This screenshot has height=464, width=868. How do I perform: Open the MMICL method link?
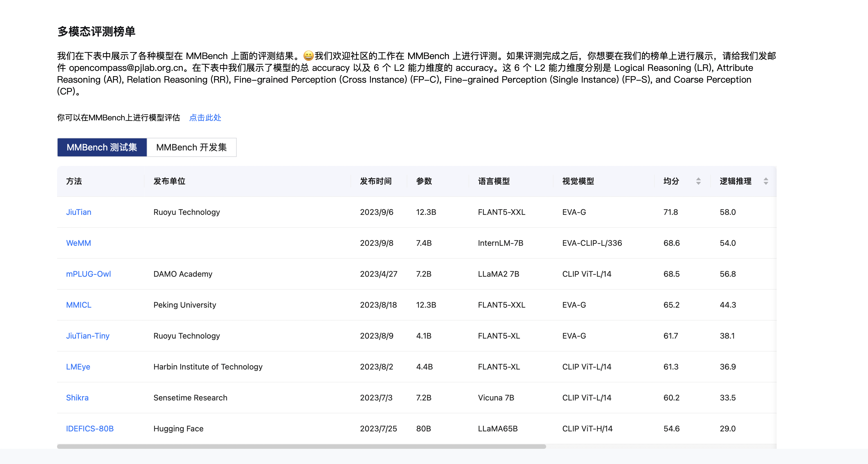coord(78,305)
